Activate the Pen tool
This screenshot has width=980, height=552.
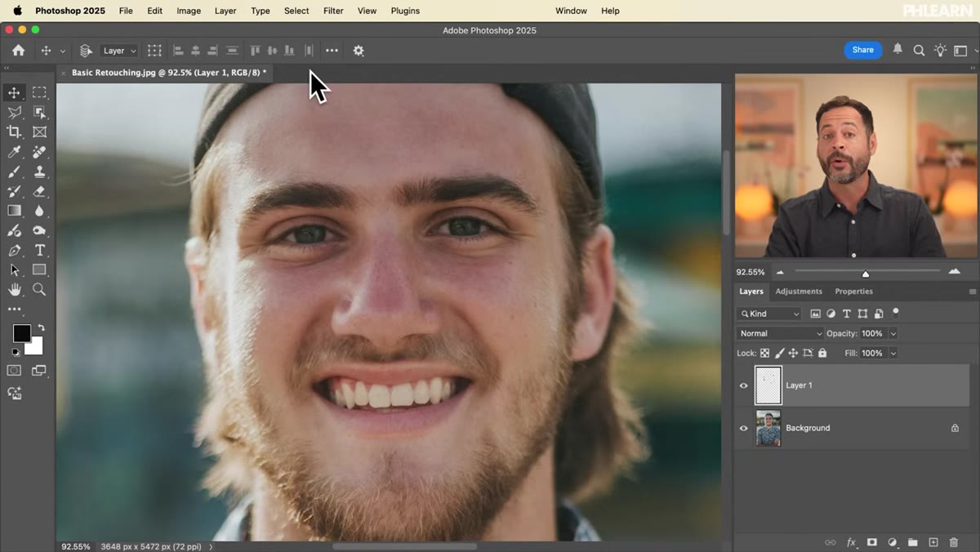tap(14, 250)
